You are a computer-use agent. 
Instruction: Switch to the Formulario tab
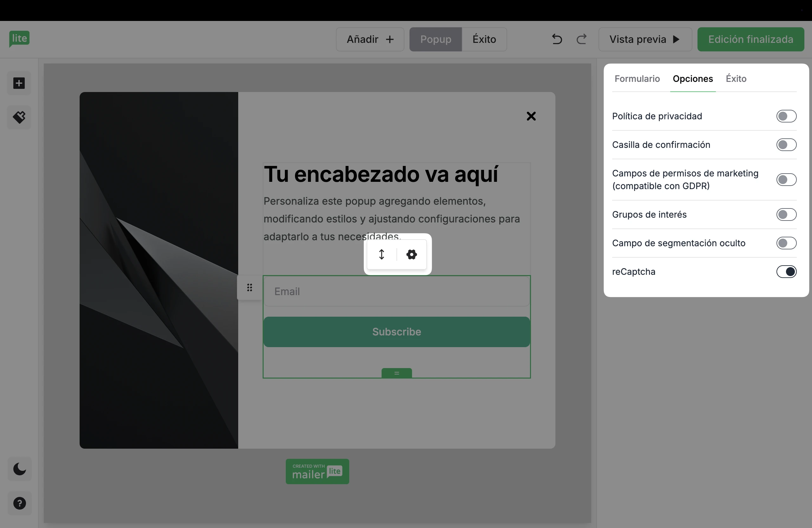637,79
